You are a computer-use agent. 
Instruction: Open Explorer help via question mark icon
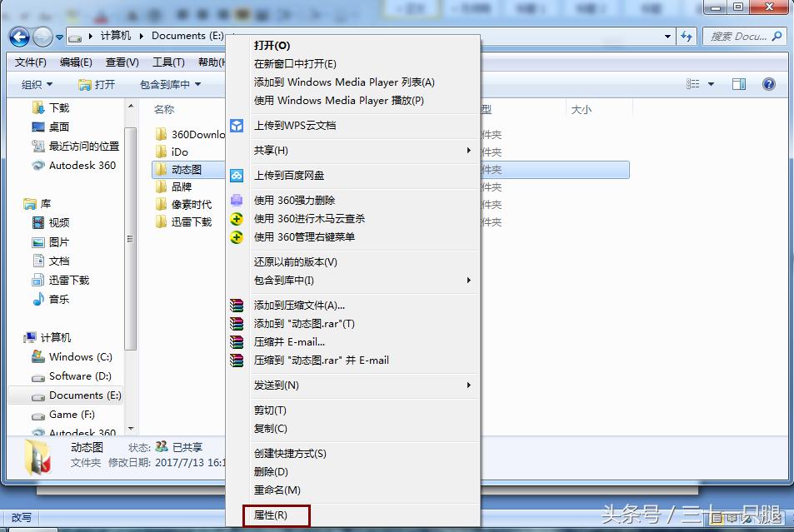pos(767,83)
